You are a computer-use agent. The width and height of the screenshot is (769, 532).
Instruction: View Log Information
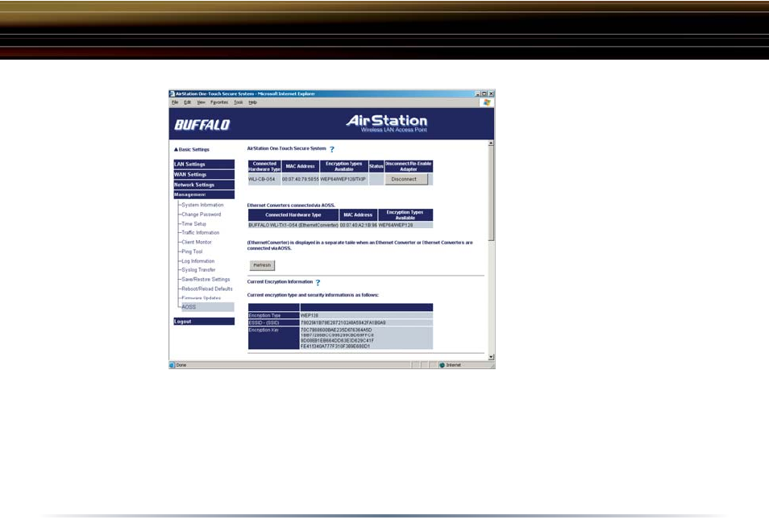[198, 261]
